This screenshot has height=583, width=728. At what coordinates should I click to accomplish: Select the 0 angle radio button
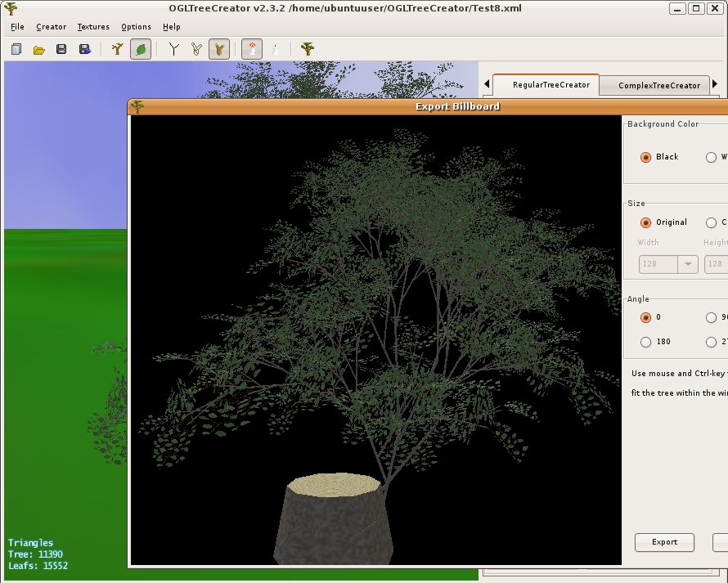(x=646, y=317)
